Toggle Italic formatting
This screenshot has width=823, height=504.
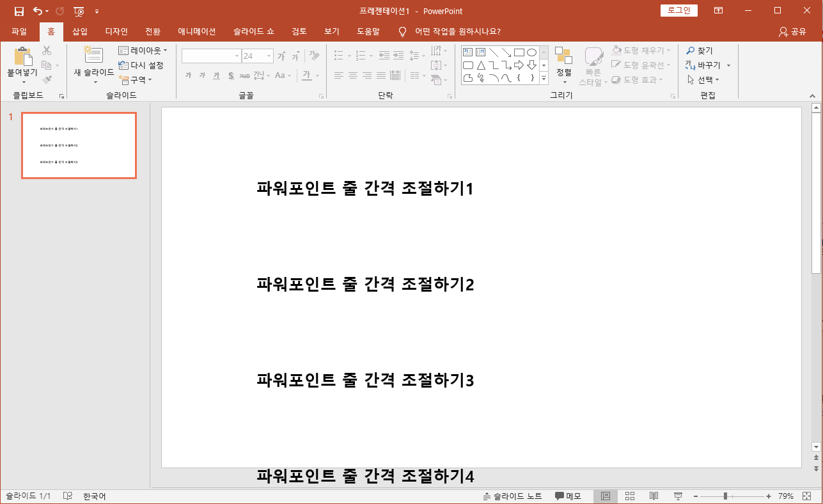[202, 75]
